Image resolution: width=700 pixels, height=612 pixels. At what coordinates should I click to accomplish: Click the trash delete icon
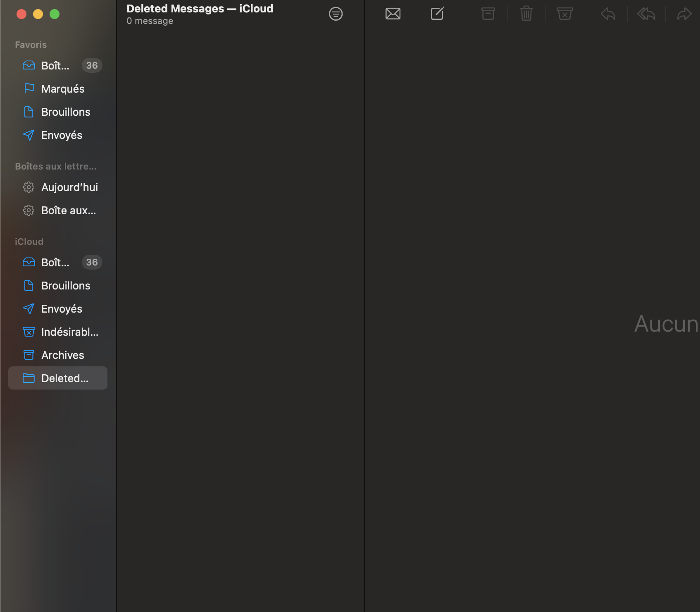click(526, 14)
